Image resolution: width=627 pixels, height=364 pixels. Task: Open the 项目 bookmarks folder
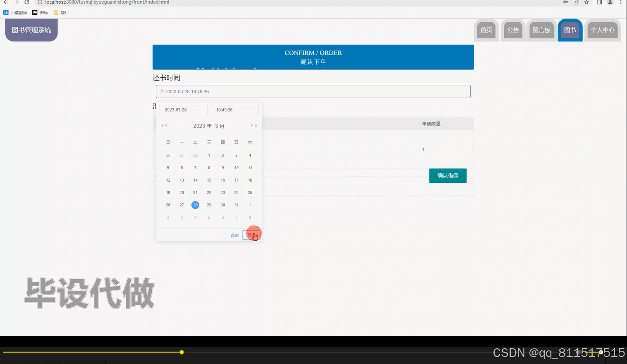pos(61,12)
